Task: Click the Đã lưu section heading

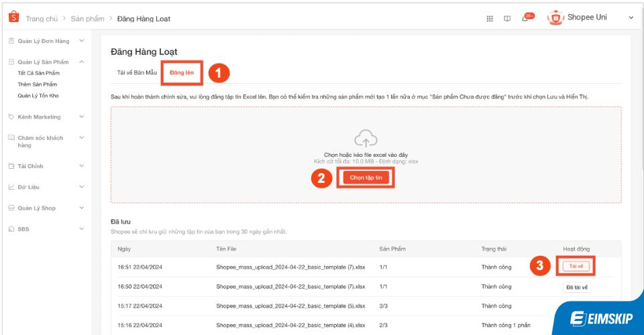Action: pyautogui.click(x=120, y=221)
